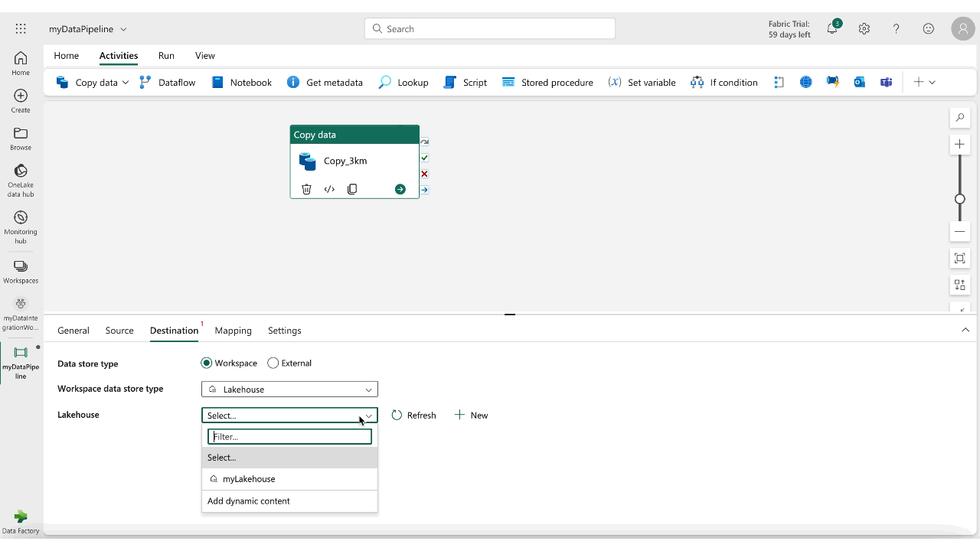The width and height of the screenshot is (980, 551).
Task: Open the more activities plus dropdown
Action: coord(924,82)
